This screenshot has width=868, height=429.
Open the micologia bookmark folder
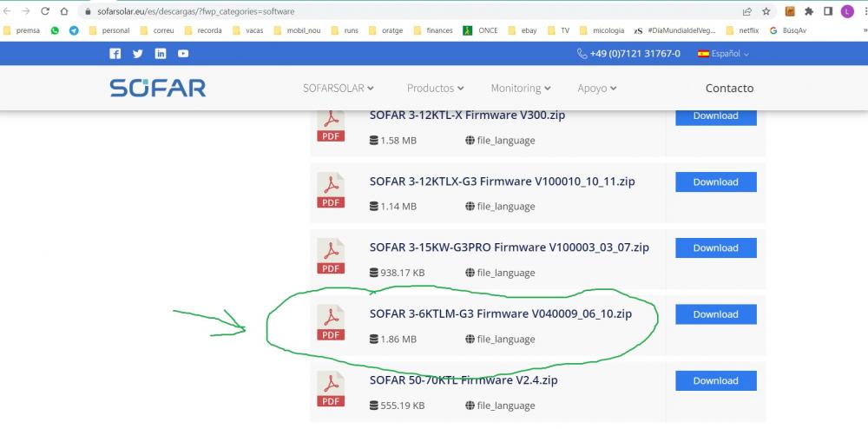tap(602, 30)
